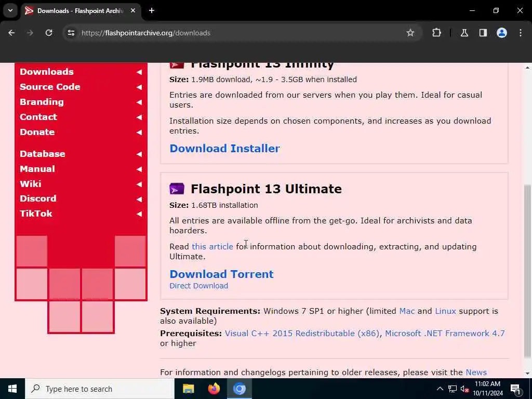Click the browser forward arrow

coord(30,33)
